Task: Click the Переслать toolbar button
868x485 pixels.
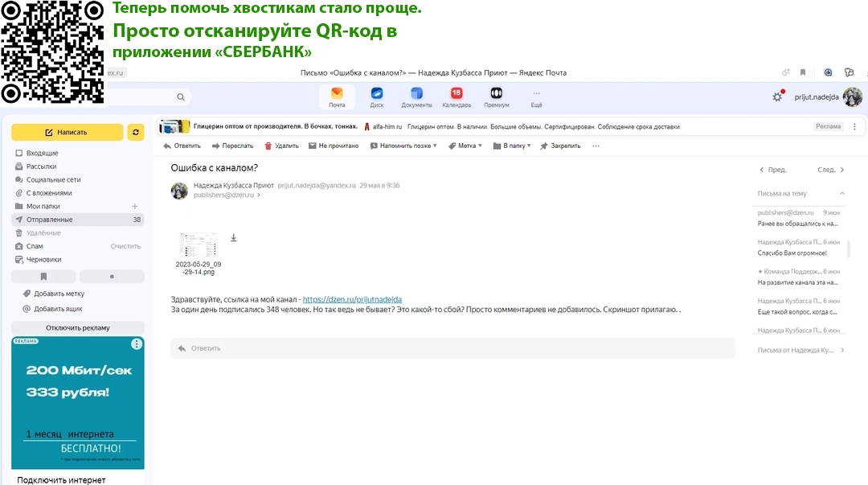Action: pyautogui.click(x=232, y=146)
